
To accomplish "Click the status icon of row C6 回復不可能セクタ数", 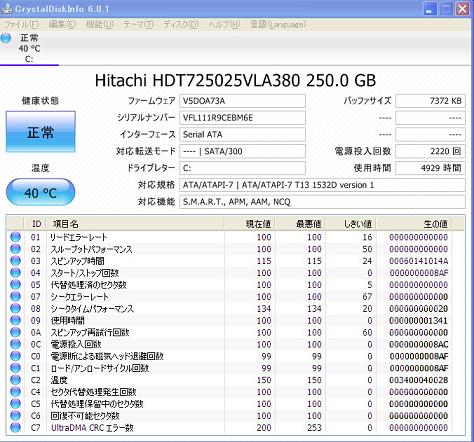I will click(x=15, y=416).
